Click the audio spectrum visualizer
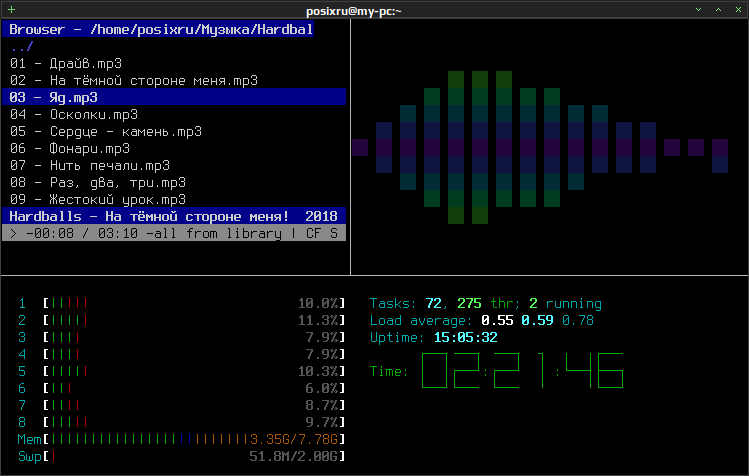 pyautogui.click(x=540, y=148)
